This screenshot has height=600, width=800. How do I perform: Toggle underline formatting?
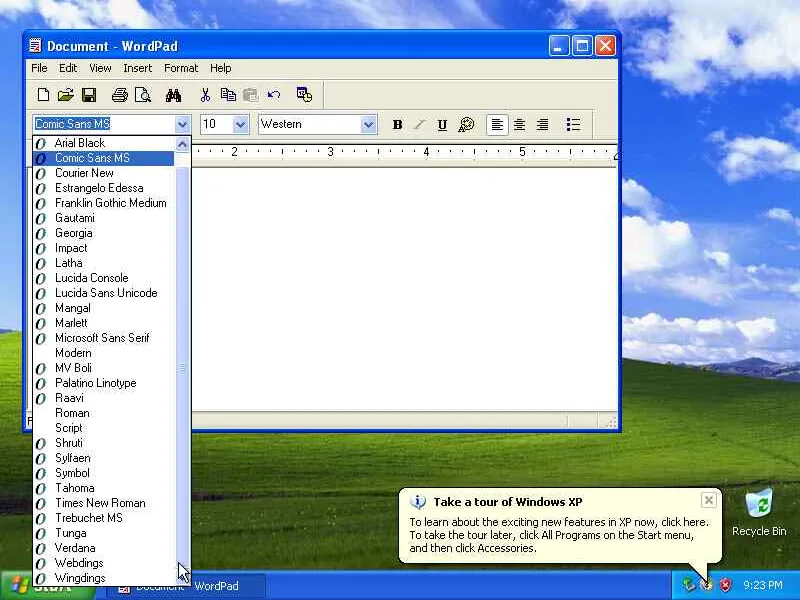click(442, 124)
